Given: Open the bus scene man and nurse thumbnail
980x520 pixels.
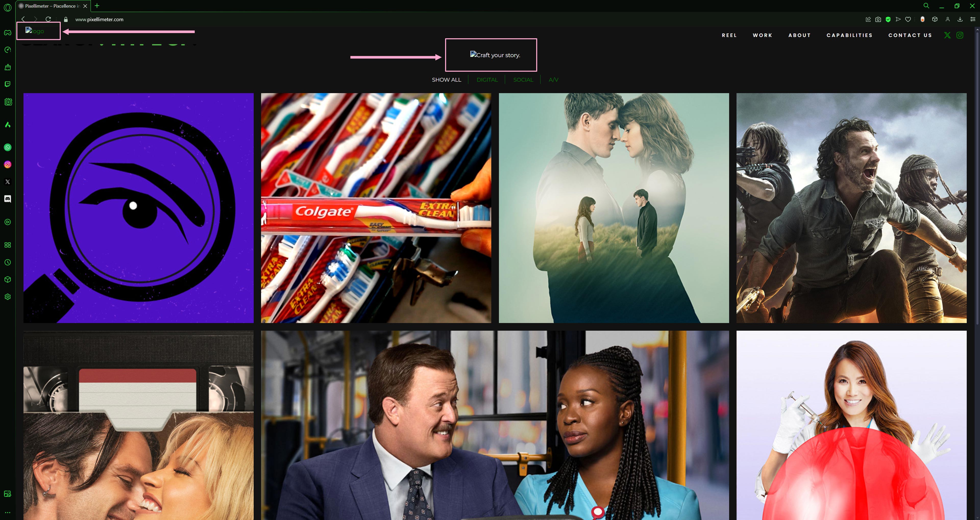Looking at the screenshot, I should pos(495,425).
